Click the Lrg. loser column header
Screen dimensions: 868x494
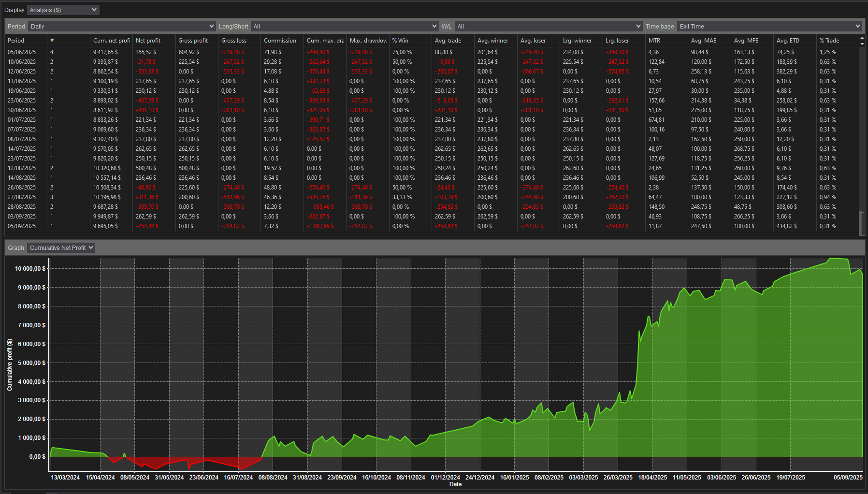623,41
